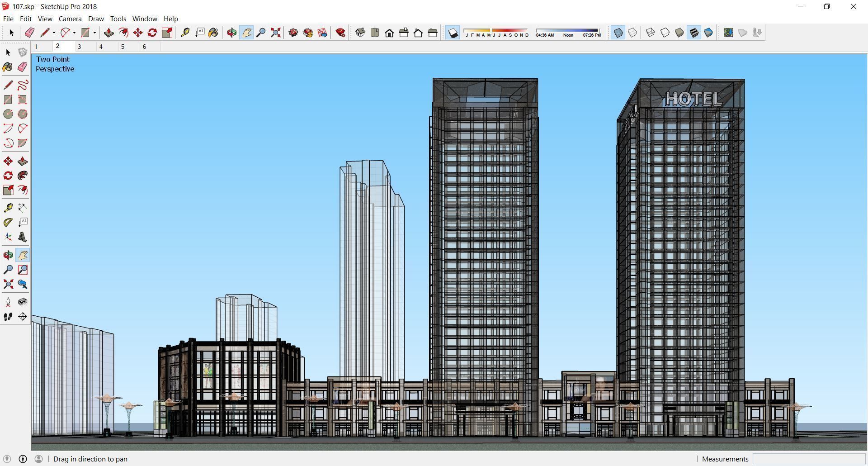
Task: Activate the Zoom Window tool
Action: pyautogui.click(x=23, y=270)
